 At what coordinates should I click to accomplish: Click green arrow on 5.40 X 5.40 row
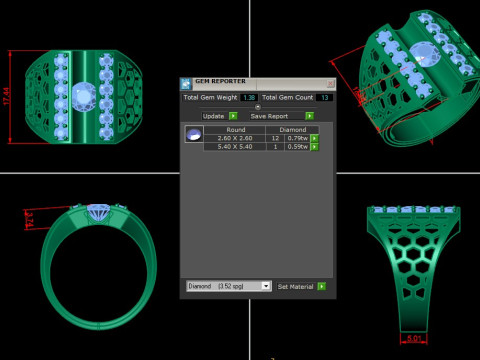pyautogui.click(x=314, y=147)
